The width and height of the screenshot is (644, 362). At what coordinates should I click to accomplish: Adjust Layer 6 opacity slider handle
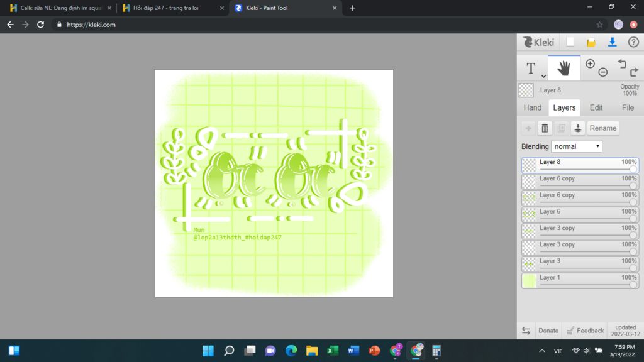(633, 218)
